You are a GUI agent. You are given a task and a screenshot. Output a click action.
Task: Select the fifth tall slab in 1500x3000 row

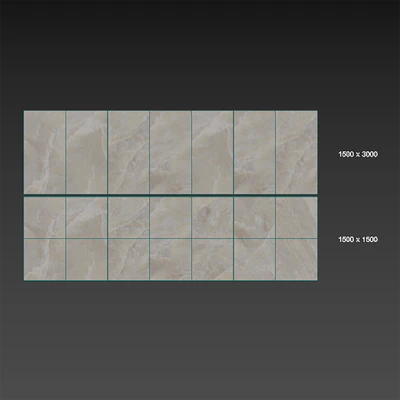point(212,152)
